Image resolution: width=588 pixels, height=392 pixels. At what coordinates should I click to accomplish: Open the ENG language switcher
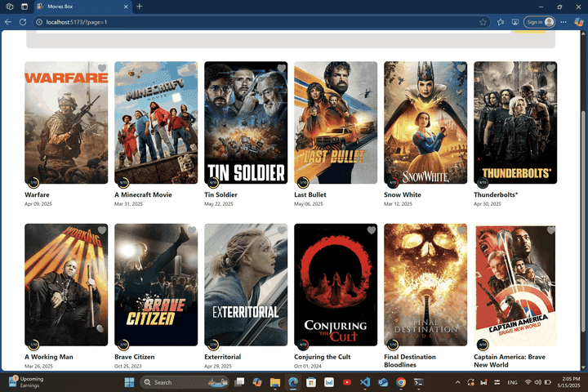(x=512, y=382)
